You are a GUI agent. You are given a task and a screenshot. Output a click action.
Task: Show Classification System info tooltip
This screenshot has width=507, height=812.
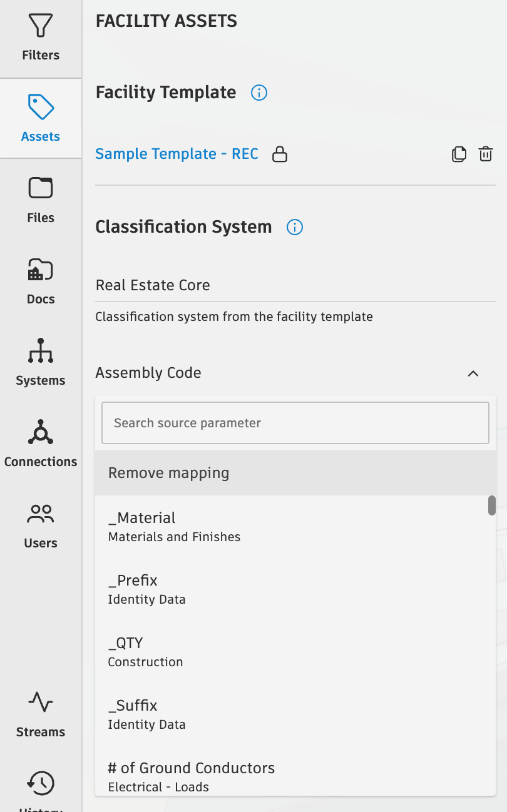(x=295, y=226)
